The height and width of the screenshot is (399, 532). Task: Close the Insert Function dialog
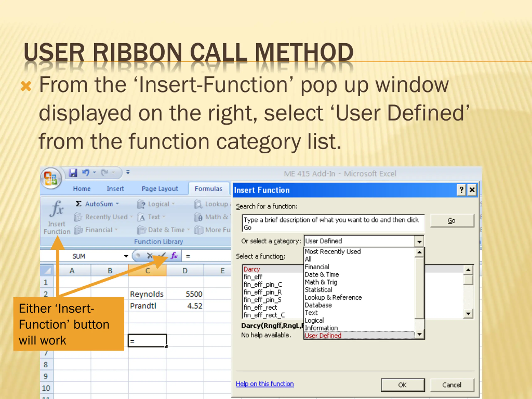click(x=472, y=190)
